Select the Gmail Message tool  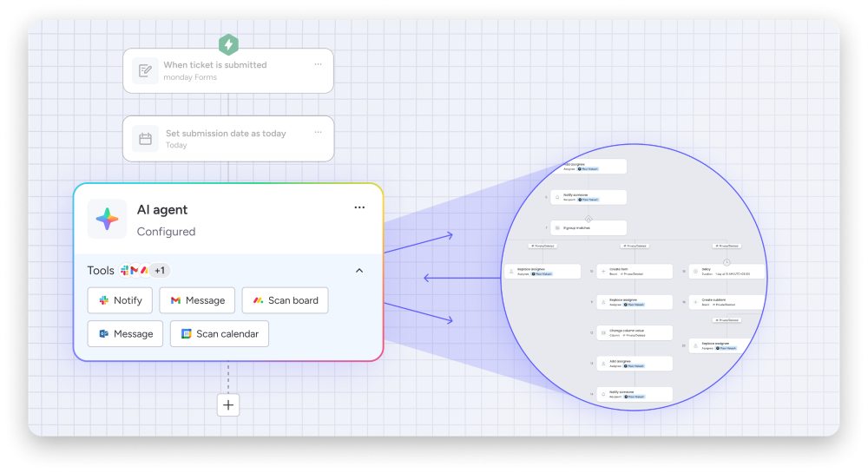coord(197,300)
